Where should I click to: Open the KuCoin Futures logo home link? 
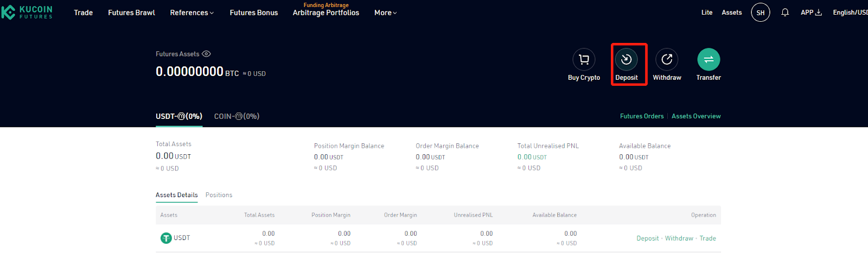tap(27, 12)
